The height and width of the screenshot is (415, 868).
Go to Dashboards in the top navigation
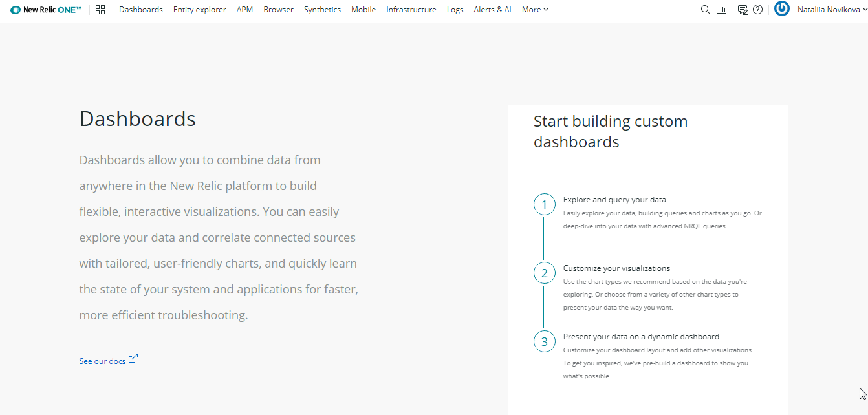(x=141, y=10)
